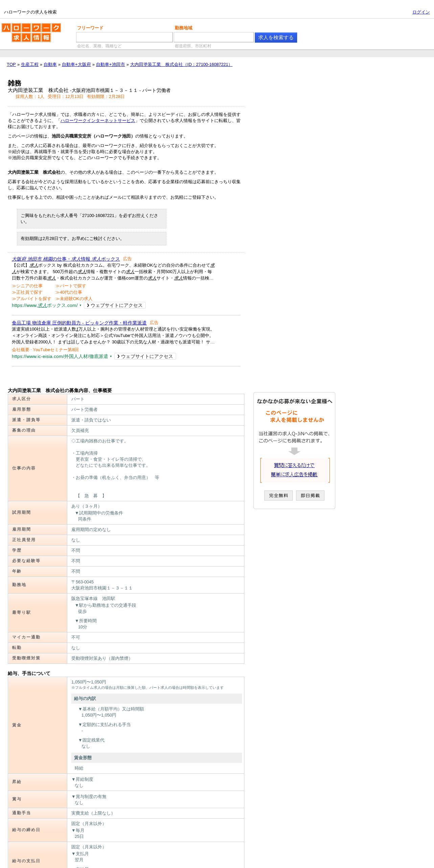Image resolution: width=434 pixels, height=868 pixels.
Task: Select the このページに求人を掲載しませんか heading
Action: coord(294,416)
